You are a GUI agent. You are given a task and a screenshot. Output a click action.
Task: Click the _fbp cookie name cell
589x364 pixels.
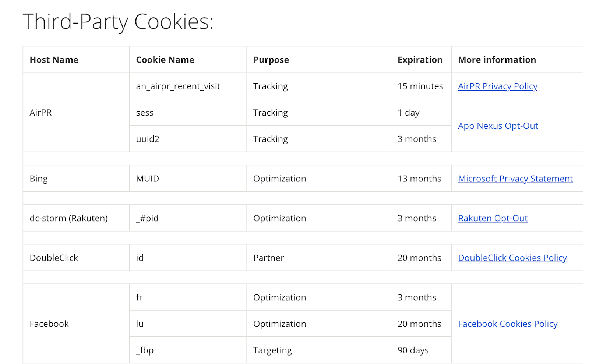[x=188, y=350]
